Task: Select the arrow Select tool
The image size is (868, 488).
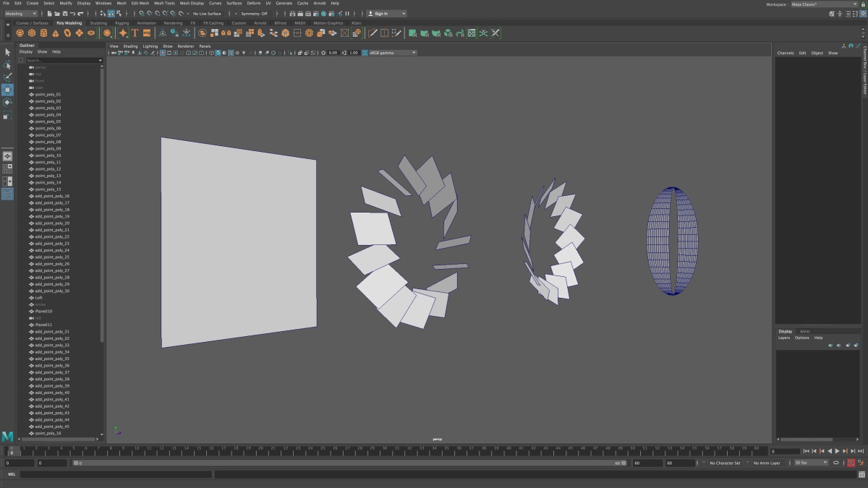Action: click(7, 52)
